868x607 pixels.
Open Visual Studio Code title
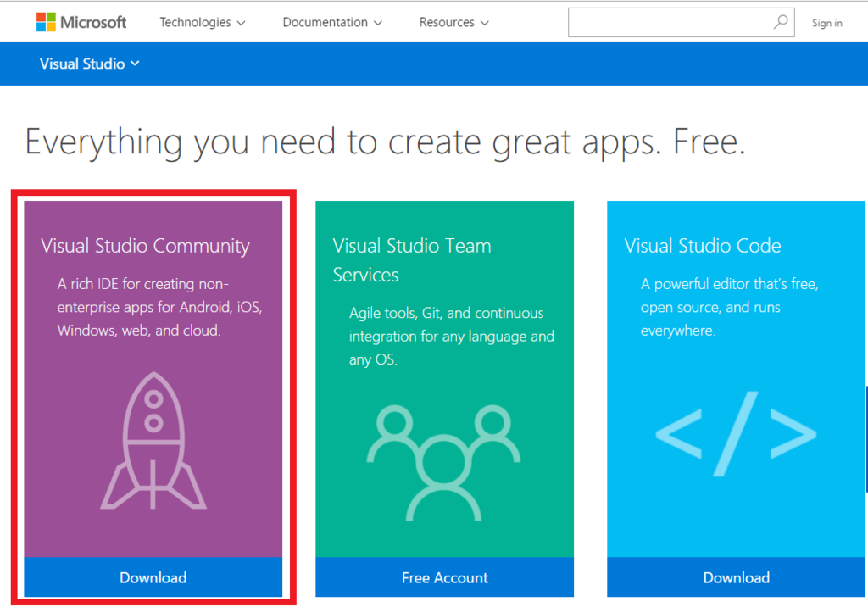point(703,246)
